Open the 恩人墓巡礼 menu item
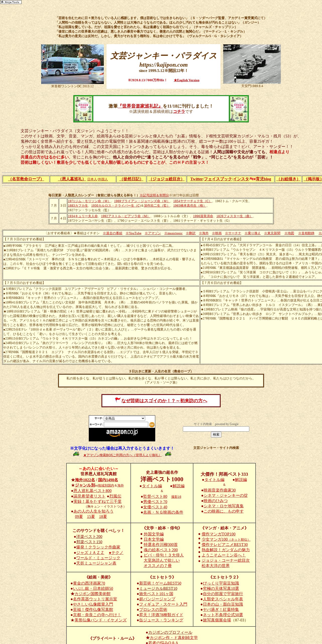The image size is (322, 644). click(x=72, y=179)
